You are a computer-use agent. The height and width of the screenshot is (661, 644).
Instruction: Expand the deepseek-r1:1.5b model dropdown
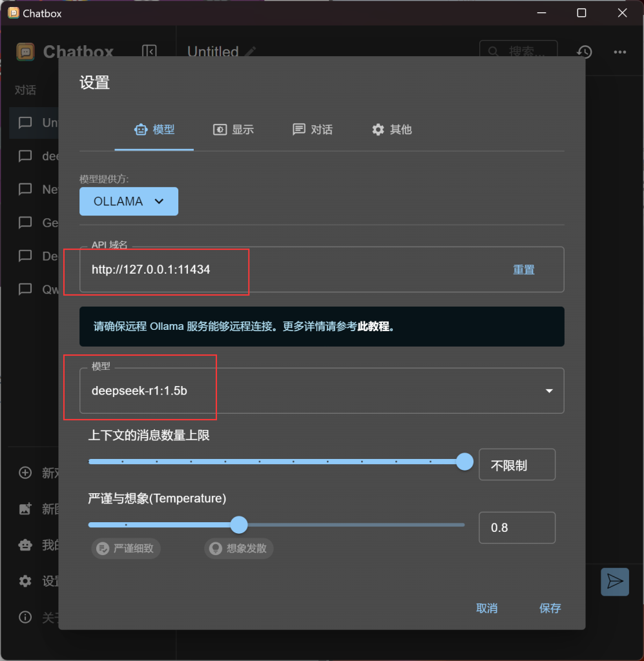322,391
